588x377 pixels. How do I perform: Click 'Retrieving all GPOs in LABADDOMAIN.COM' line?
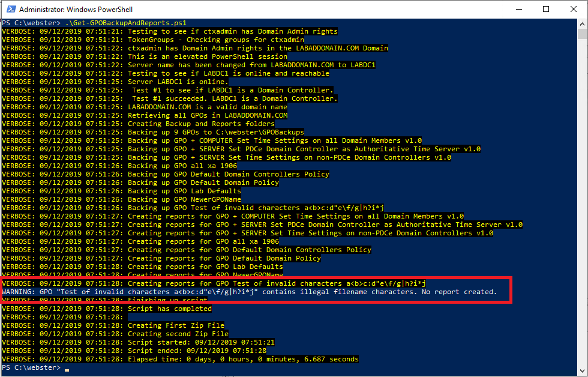coord(208,115)
